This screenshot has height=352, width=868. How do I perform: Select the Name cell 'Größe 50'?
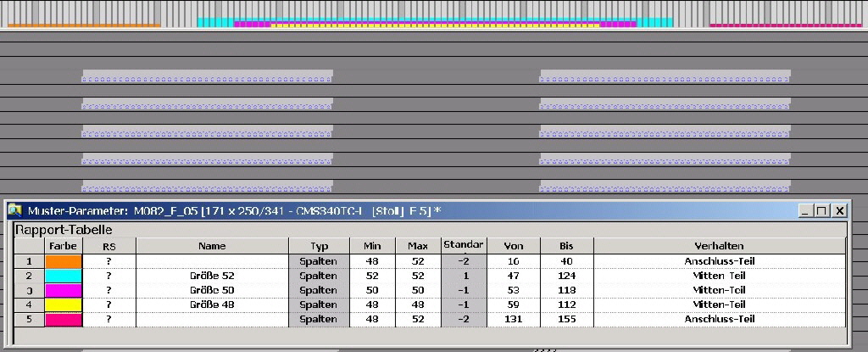212,290
